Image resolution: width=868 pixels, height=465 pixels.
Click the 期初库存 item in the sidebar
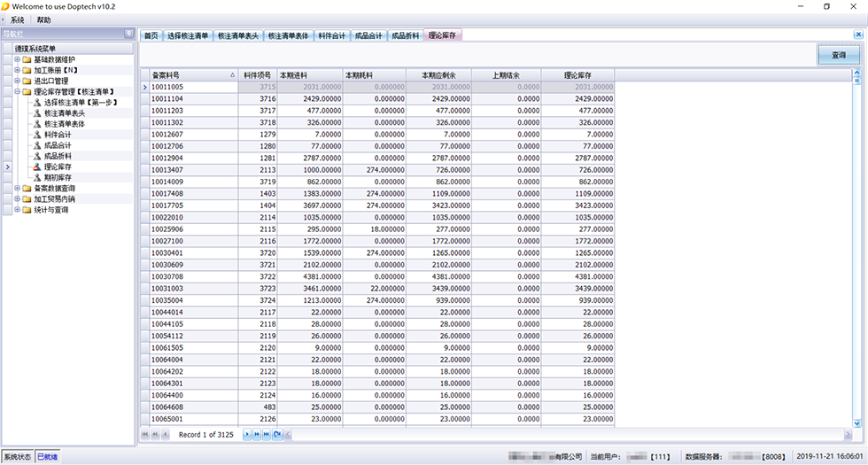58,177
